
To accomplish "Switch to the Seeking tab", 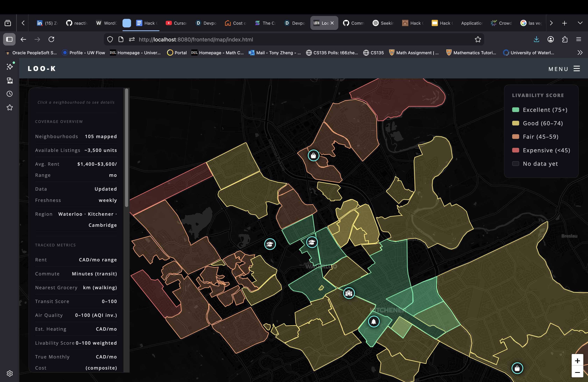I will [383, 23].
